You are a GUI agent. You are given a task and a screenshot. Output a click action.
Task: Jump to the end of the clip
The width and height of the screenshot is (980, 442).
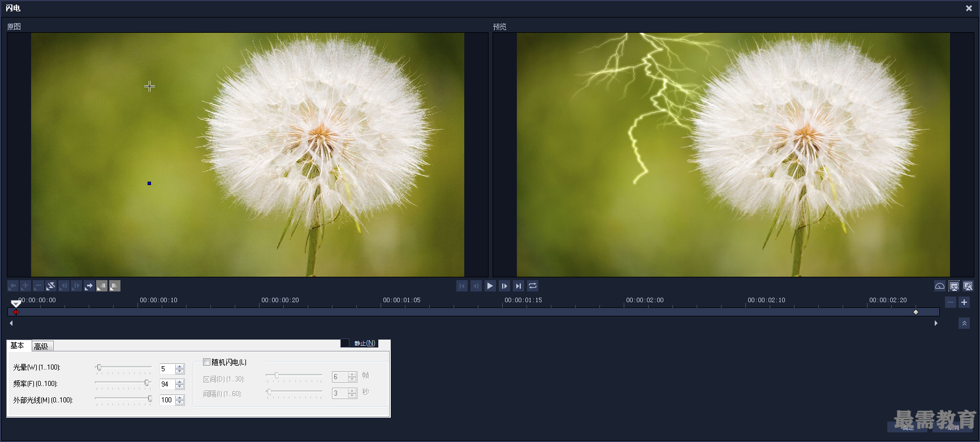[519, 286]
